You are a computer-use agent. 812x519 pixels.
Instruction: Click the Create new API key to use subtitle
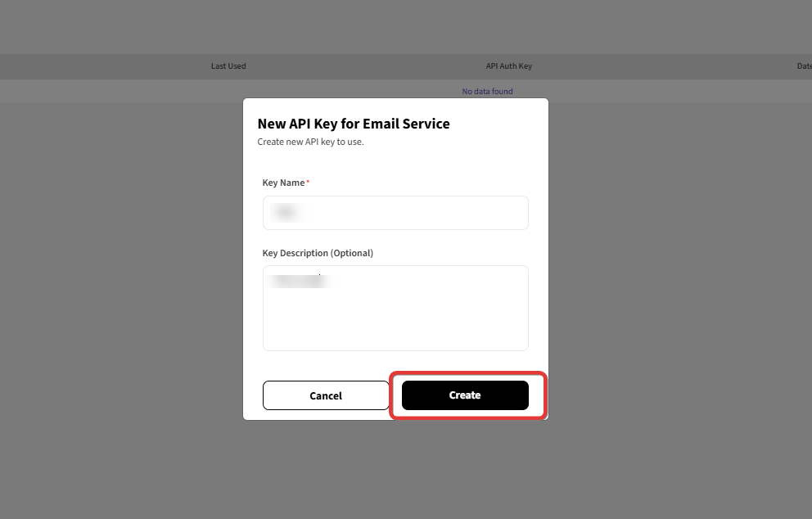pyautogui.click(x=311, y=142)
